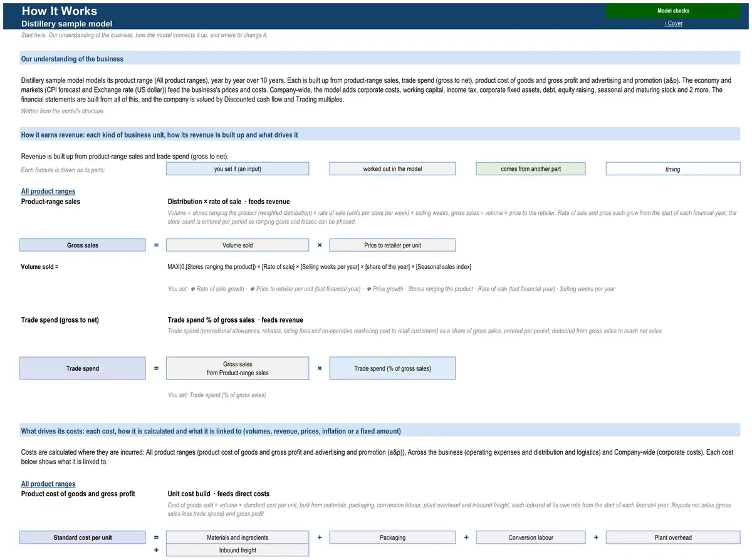Image resolution: width=752 pixels, height=560 pixels.
Task: Select the 'Trade spend (gross to net)' row label
Action: 60,320
